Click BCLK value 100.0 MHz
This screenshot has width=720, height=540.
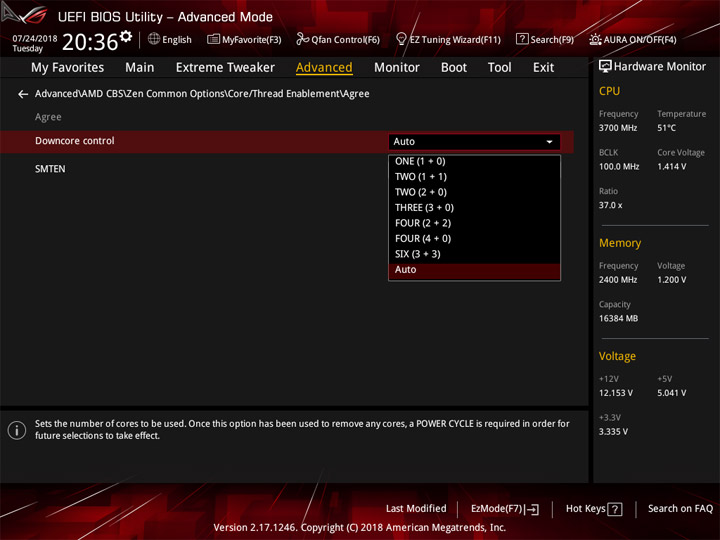(619, 167)
